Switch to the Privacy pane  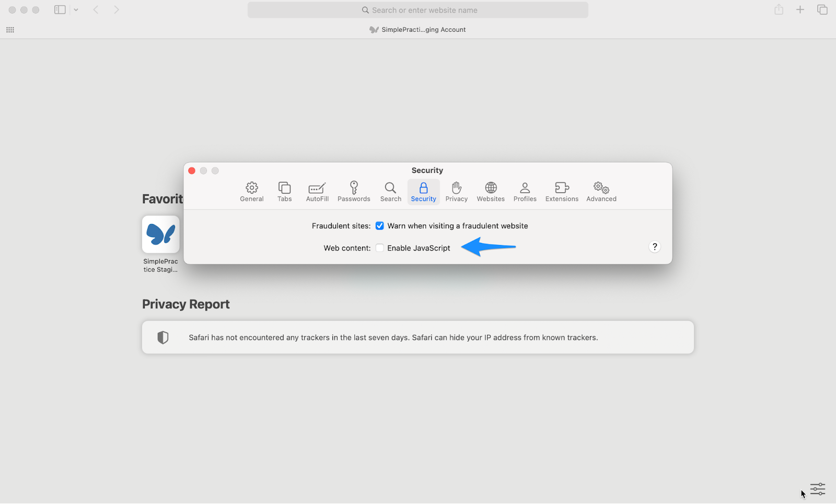[456, 192]
